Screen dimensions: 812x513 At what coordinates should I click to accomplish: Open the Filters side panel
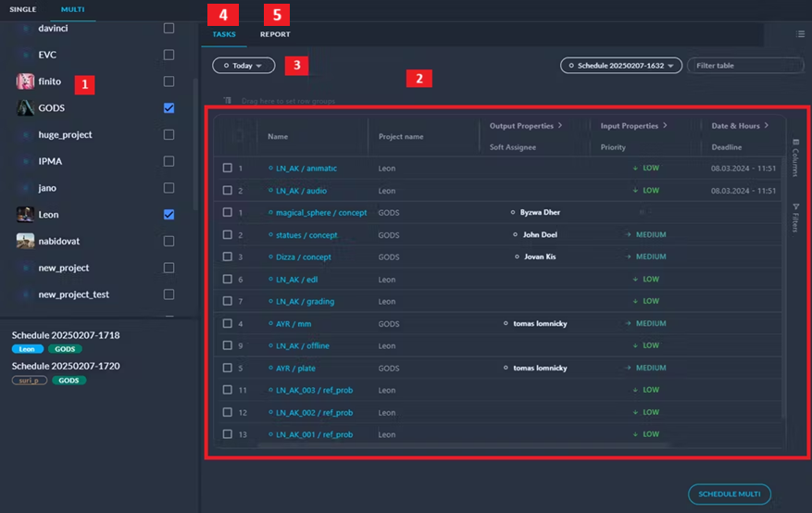(x=794, y=218)
